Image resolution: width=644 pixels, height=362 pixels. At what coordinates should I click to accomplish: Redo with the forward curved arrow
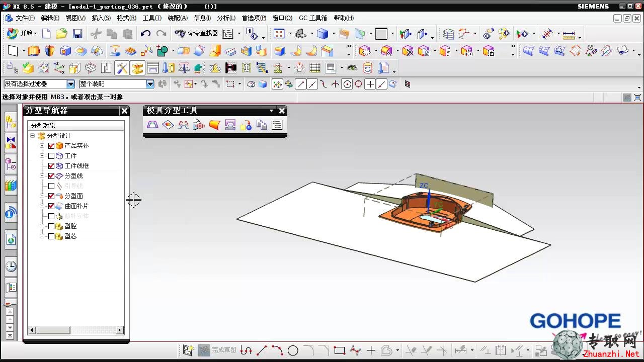point(161,34)
